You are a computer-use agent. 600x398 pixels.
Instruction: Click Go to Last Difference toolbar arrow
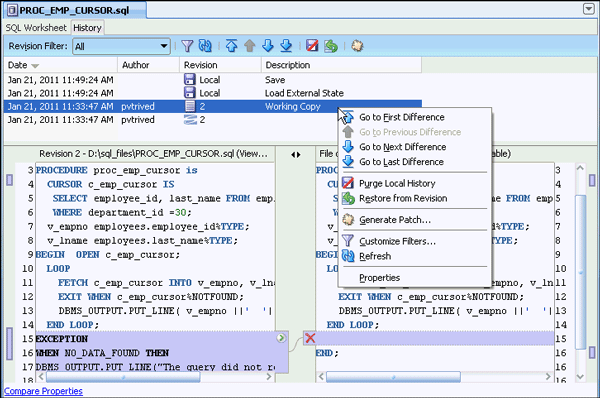(x=286, y=46)
